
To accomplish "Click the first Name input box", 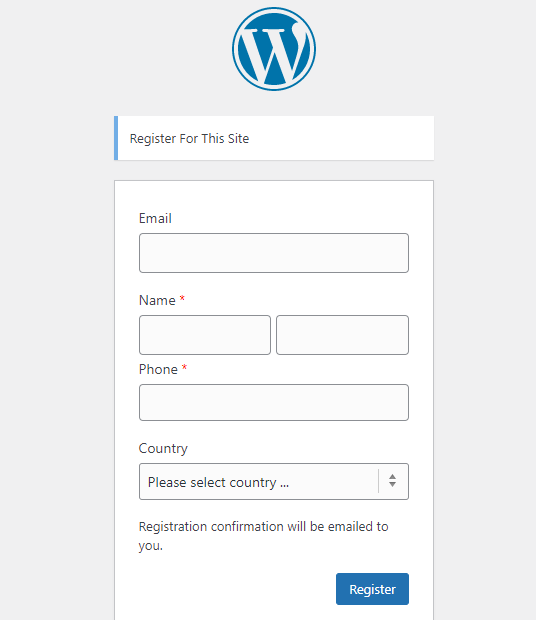I will point(205,335).
